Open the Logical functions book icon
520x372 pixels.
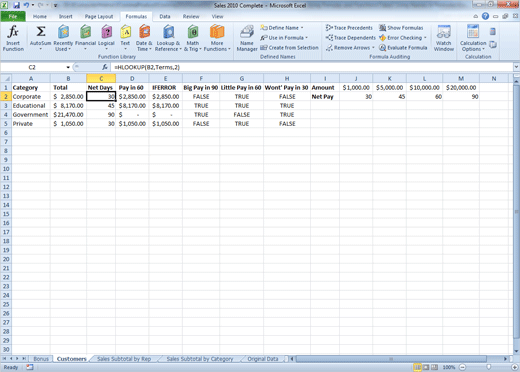106,32
